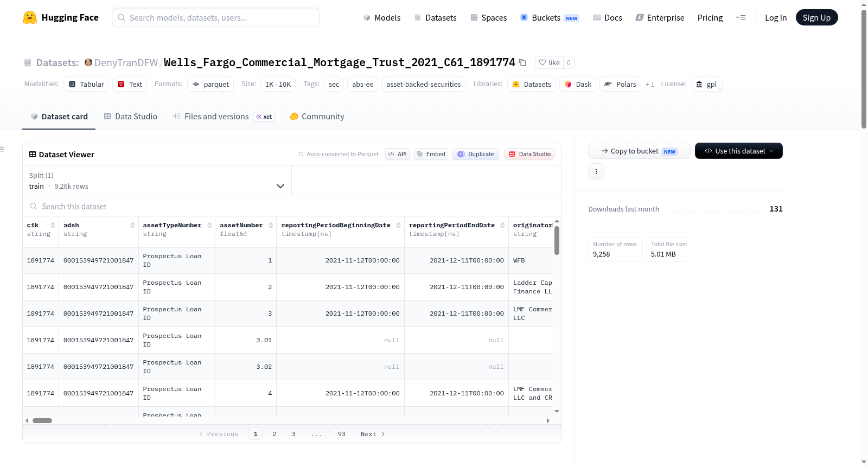Screen dimensions: 868x467
Task: Click the Hugging Face logo icon
Action: click(30, 17)
